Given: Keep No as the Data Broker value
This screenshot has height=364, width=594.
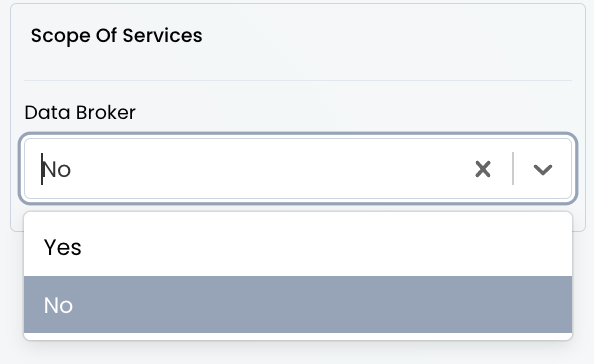Looking at the screenshot, I should pos(298,305).
